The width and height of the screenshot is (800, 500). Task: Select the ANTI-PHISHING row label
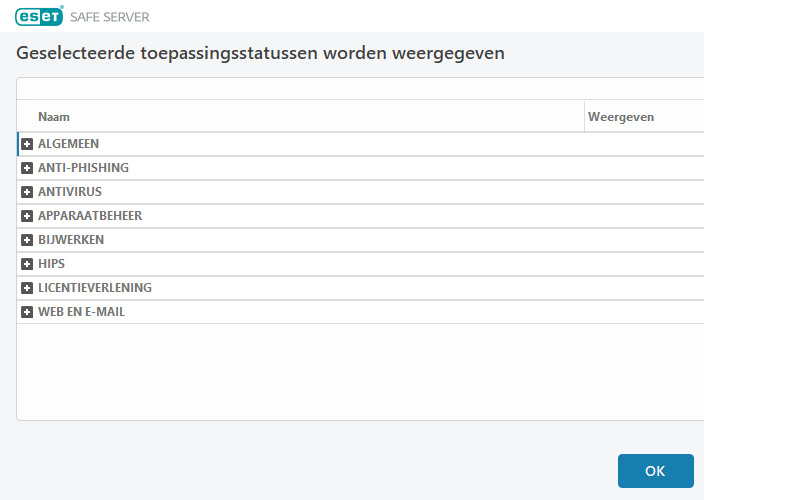pyautogui.click(x=83, y=168)
